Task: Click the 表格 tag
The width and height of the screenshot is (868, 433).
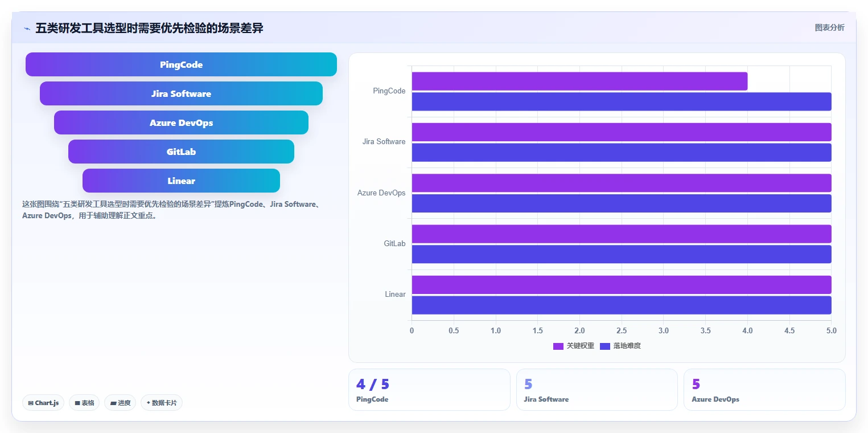Action: coord(84,403)
